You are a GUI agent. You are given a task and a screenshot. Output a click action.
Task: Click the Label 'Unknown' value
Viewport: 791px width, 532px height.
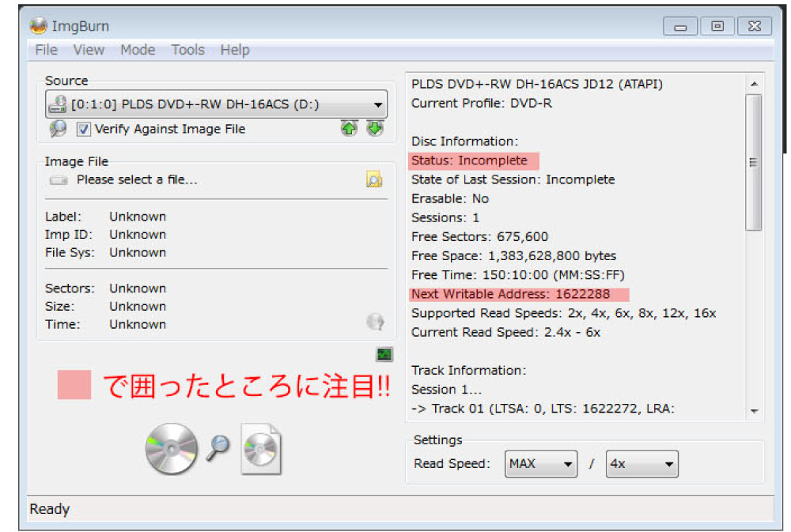tap(137, 217)
